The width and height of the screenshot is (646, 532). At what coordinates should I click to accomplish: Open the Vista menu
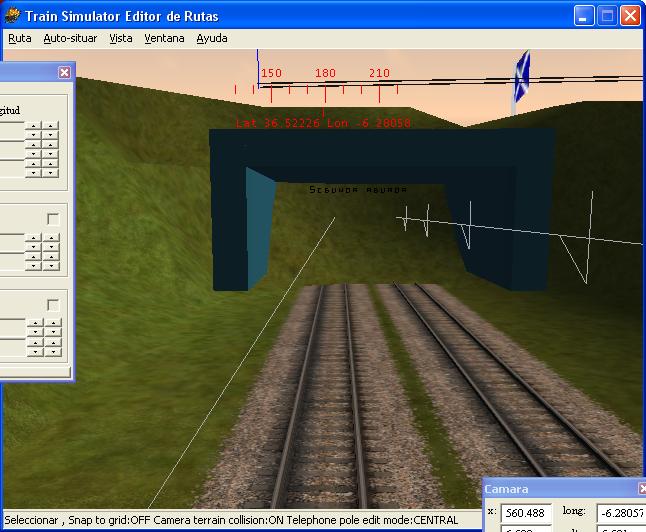[x=120, y=38]
